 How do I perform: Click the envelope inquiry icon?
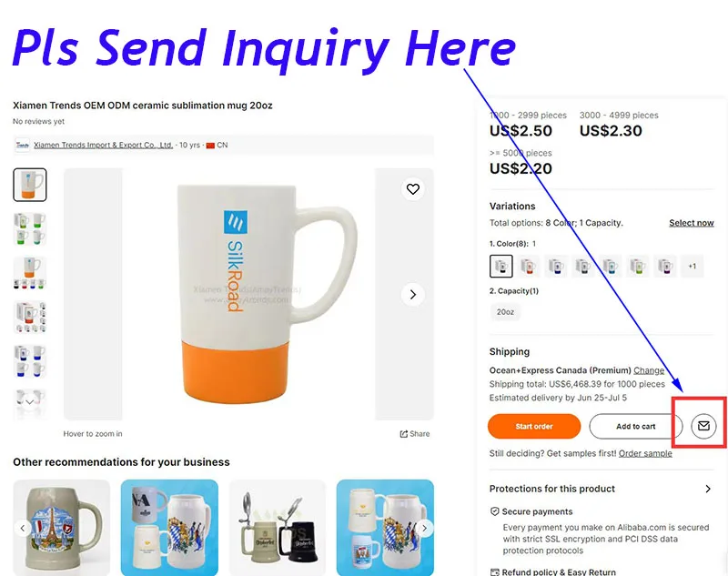(x=703, y=426)
